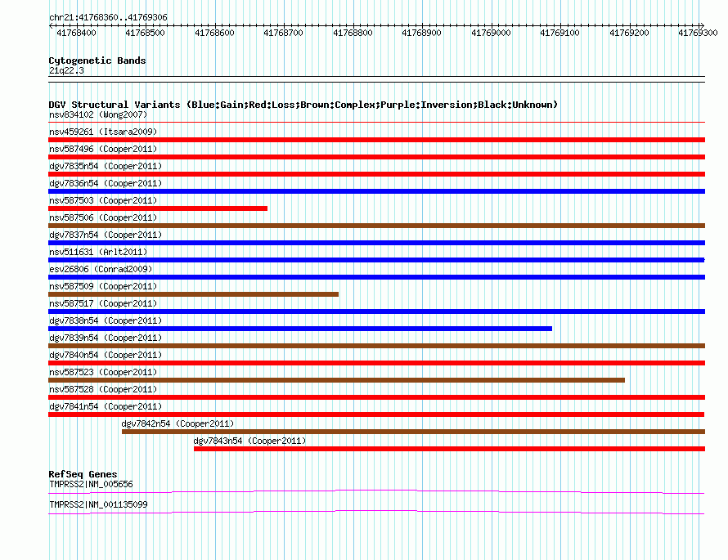Click the TMPRSS2 NM_005656 magenta gene line
The width and height of the screenshot is (728, 560).
376,492
